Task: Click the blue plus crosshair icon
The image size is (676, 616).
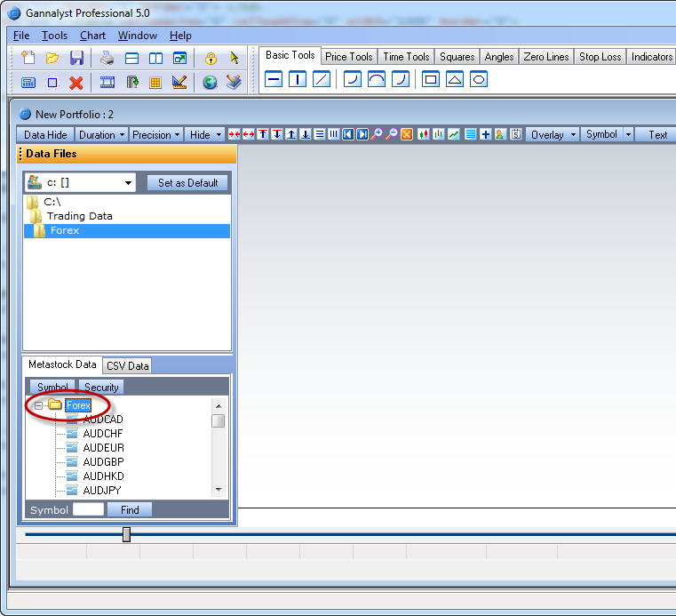Action: [485, 134]
